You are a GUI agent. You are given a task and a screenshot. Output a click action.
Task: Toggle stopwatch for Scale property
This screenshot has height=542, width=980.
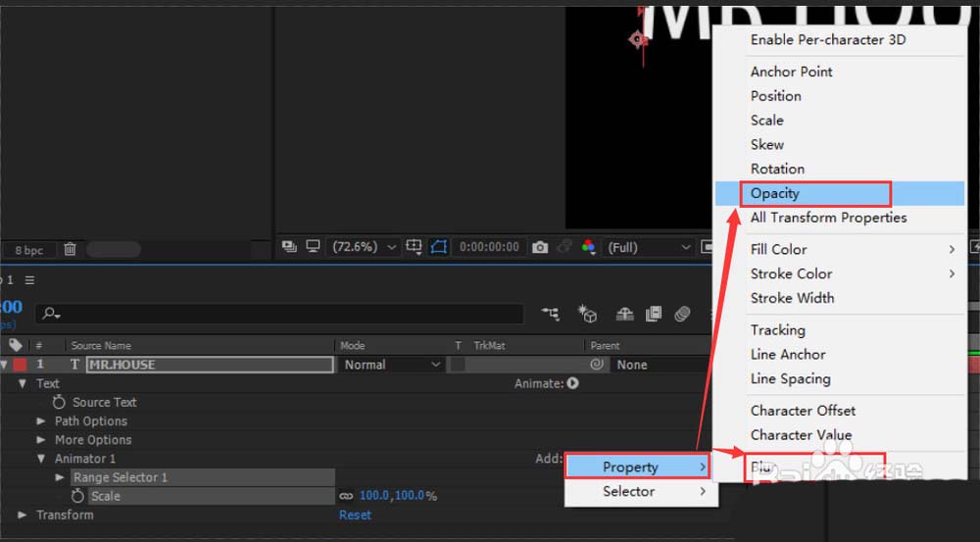coord(77,496)
